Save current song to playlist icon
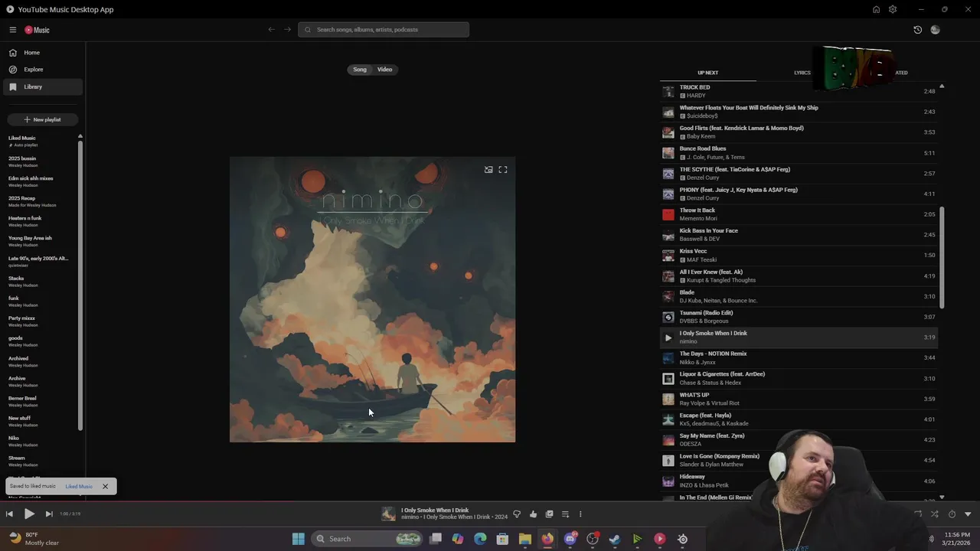The width and height of the screenshot is (980, 551). tap(549, 514)
